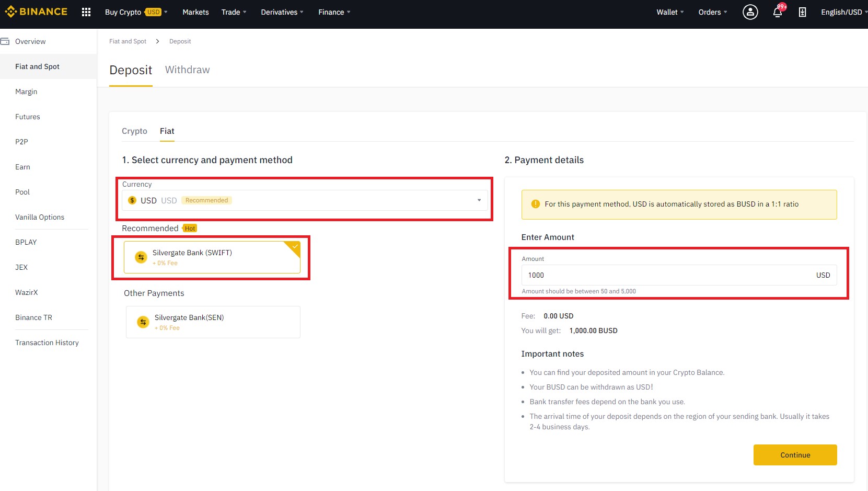This screenshot has height=491, width=868.
Task: Open P2P in the sidebar
Action: [x=21, y=142]
